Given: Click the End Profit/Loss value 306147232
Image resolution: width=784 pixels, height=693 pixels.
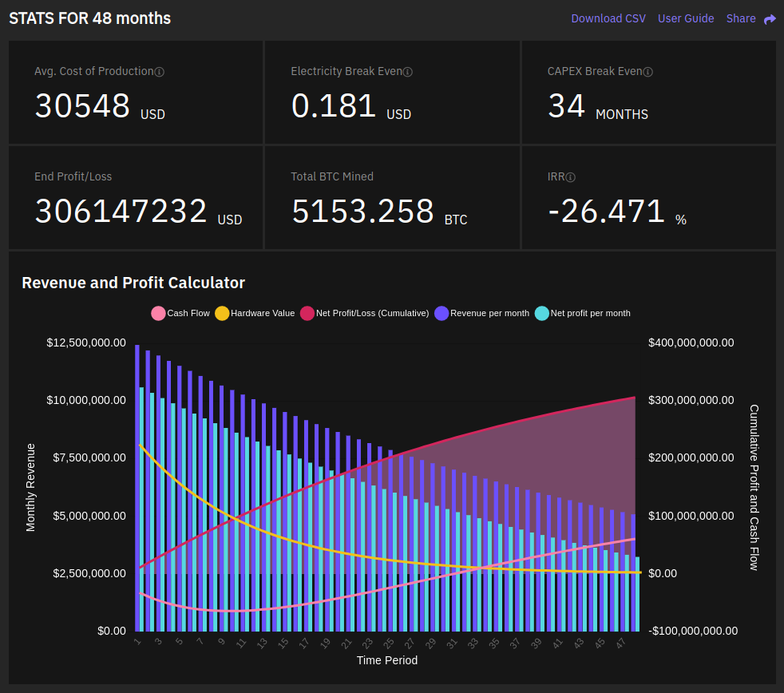Looking at the screenshot, I should click(x=121, y=212).
